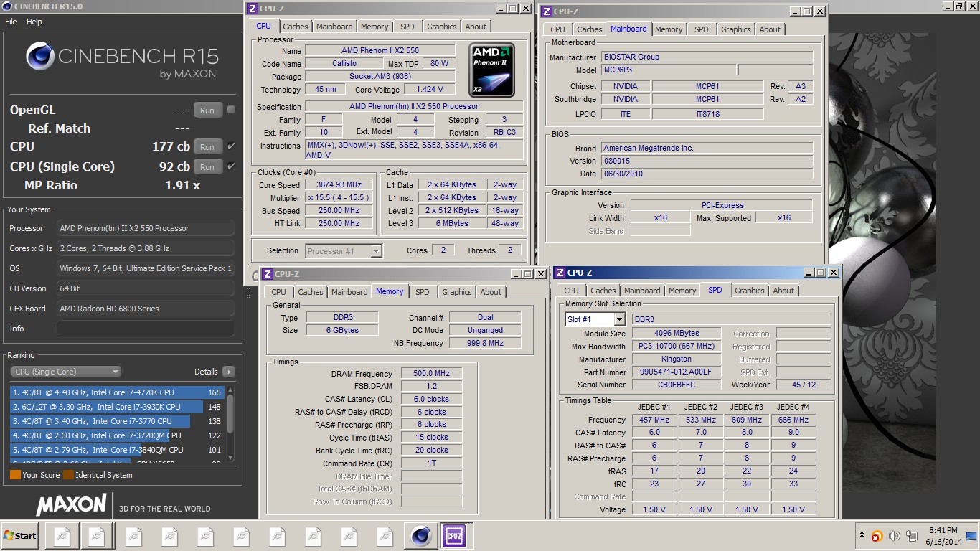This screenshot has width=980, height=551.
Task: Open Mainboard tab in the Memory timings window
Action: (349, 292)
